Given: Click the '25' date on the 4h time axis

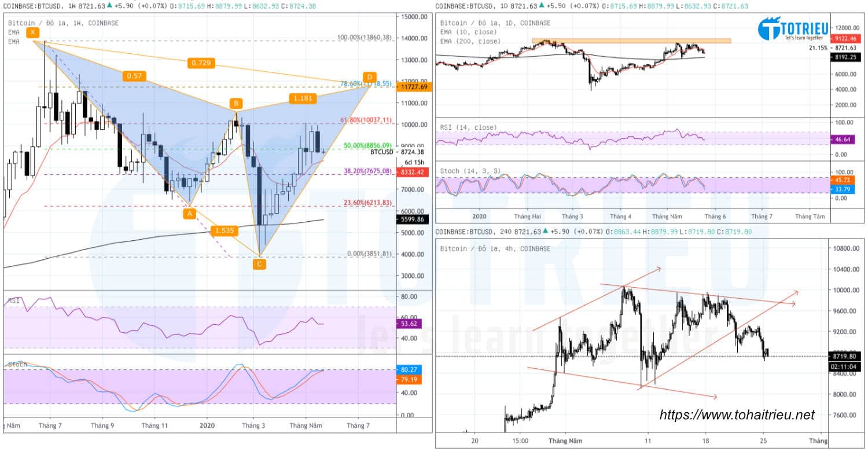Looking at the screenshot, I should [x=763, y=441].
